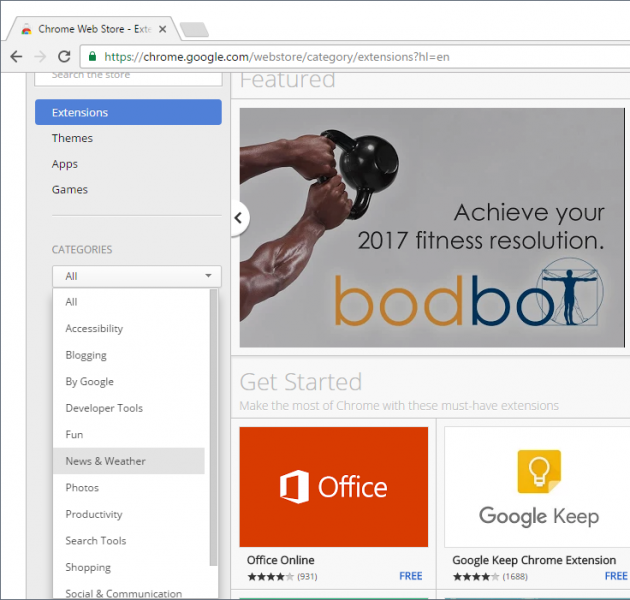Open the Office Online extension title
The image size is (630, 600).
pyautogui.click(x=280, y=560)
